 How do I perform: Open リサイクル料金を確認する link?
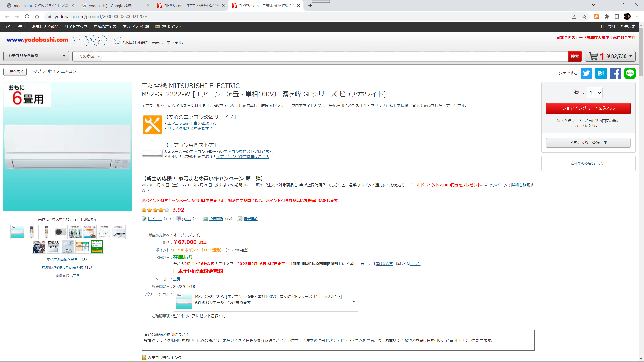(190, 129)
